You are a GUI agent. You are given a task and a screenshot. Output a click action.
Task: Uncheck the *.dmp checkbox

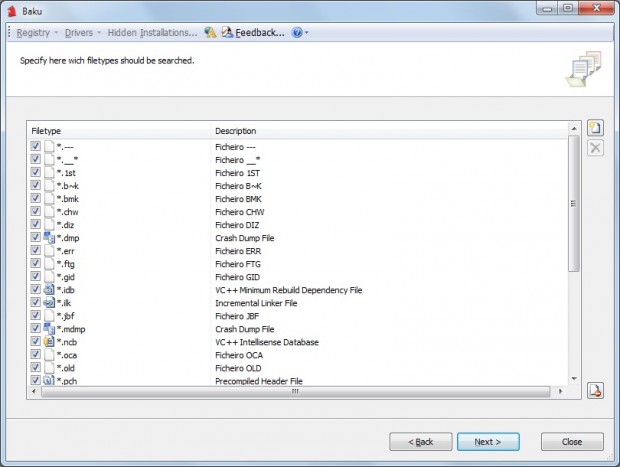pos(36,237)
